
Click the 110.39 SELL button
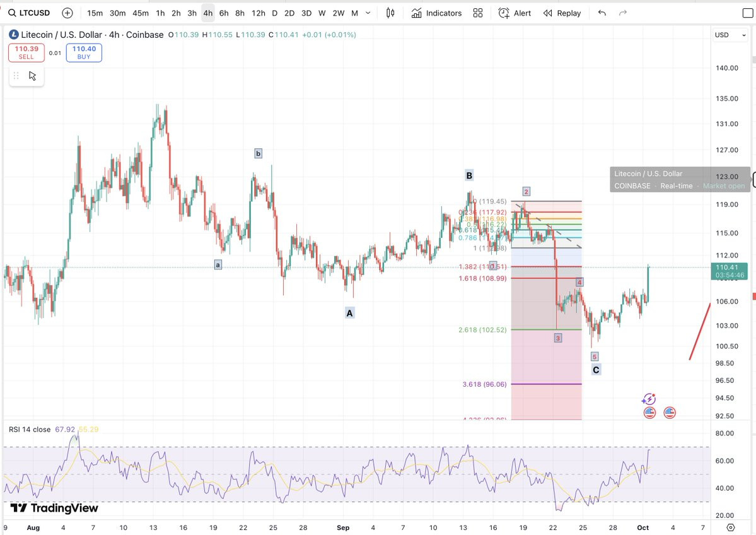coord(26,52)
